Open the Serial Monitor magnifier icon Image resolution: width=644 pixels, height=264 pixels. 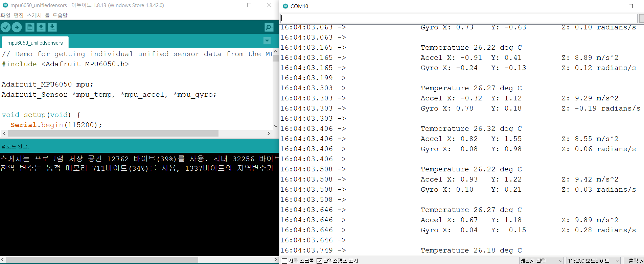269,27
